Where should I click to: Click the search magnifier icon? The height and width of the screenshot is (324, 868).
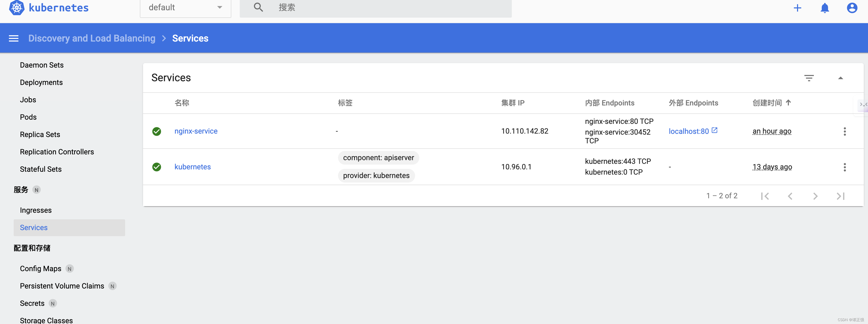(x=258, y=7)
